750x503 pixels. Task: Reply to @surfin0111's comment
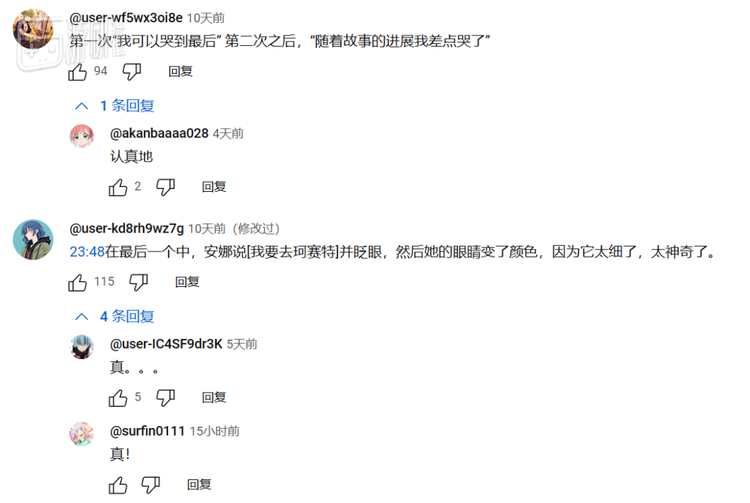(199, 485)
